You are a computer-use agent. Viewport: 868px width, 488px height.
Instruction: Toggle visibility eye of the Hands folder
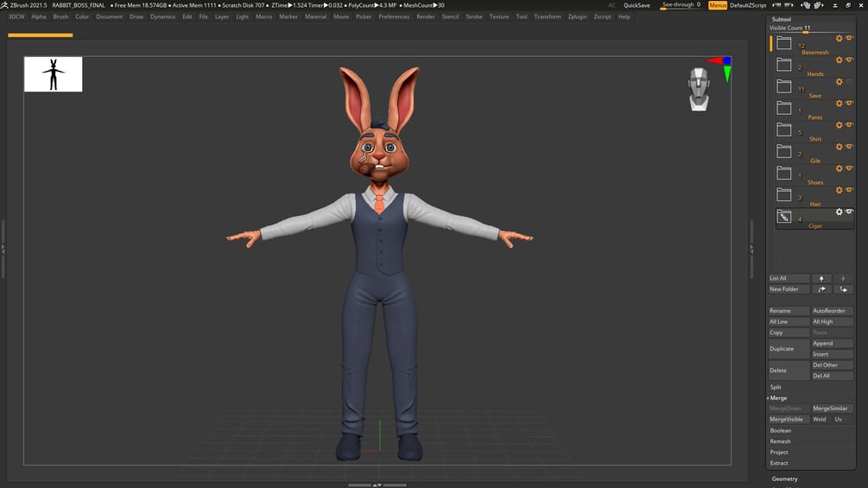pos(849,60)
